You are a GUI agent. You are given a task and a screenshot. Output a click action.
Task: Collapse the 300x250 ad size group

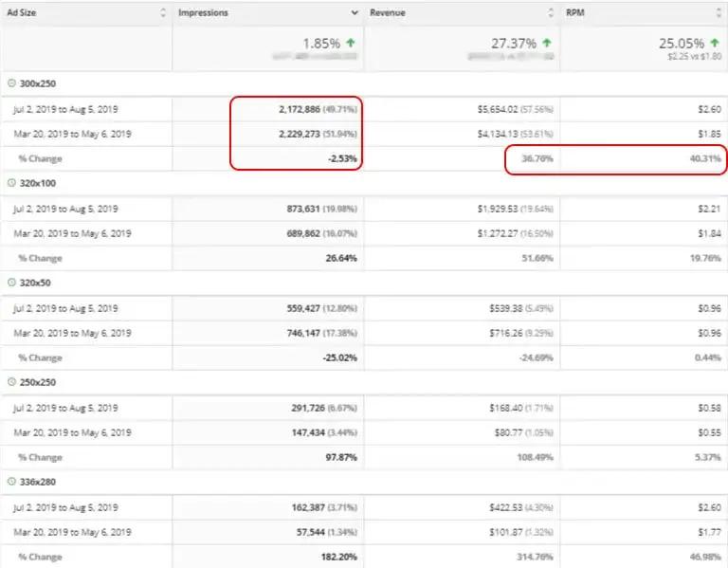click(11, 83)
